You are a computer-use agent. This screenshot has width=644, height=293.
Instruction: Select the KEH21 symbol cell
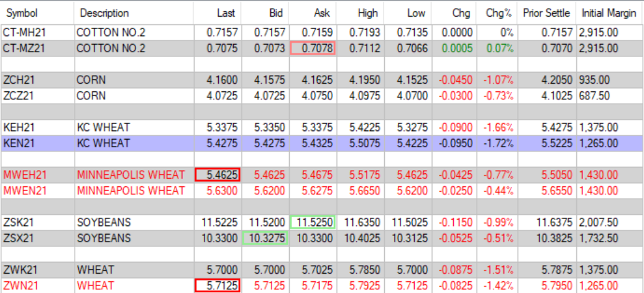[37, 128]
